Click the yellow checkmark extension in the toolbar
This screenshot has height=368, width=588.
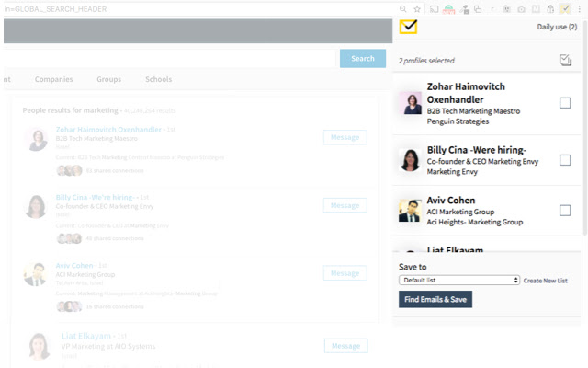565,8
